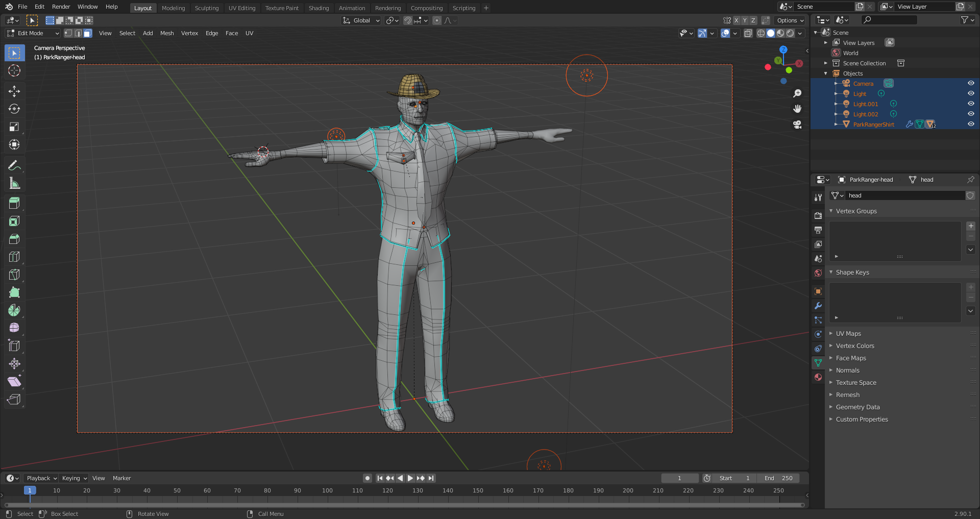Screen dimensions: 980x519
Task: Open the Edit Mode selector dropdown
Action: [32, 33]
